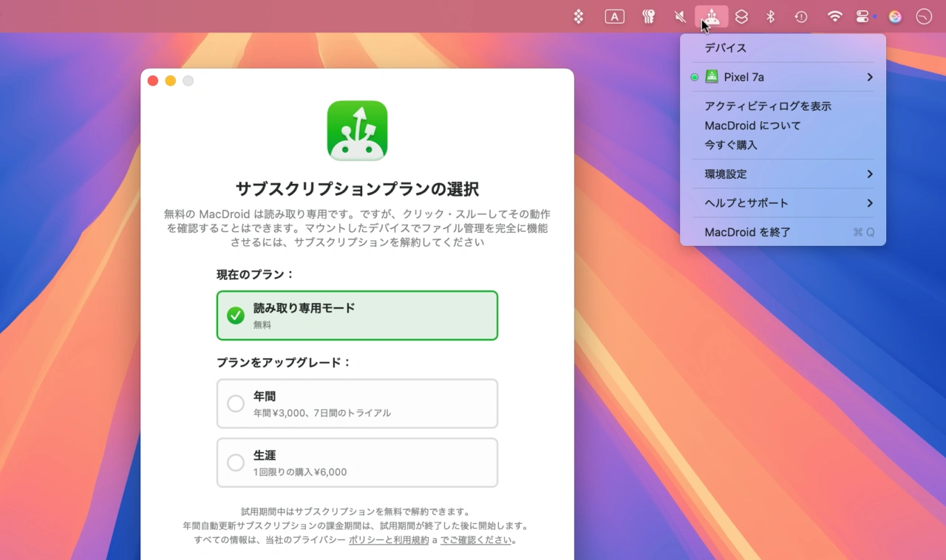946x560 pixels.
Task: Open the Time Machine status icon
Action: [x=801, y=16]
